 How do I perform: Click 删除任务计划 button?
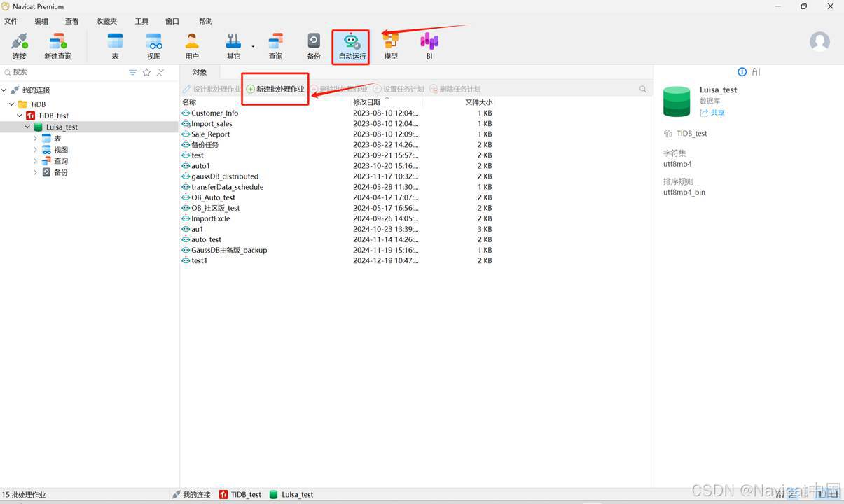[455, 89]
